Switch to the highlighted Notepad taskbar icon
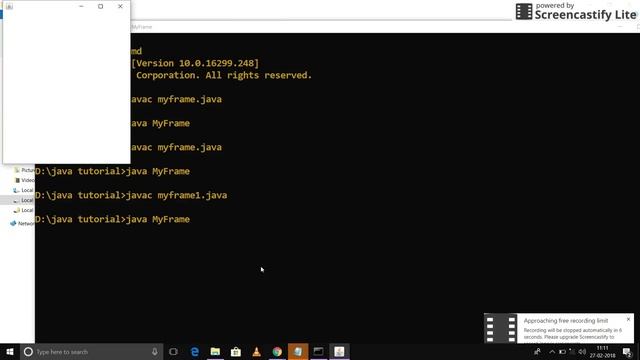This screenshot has height=360, width=640. pos(298,351)
